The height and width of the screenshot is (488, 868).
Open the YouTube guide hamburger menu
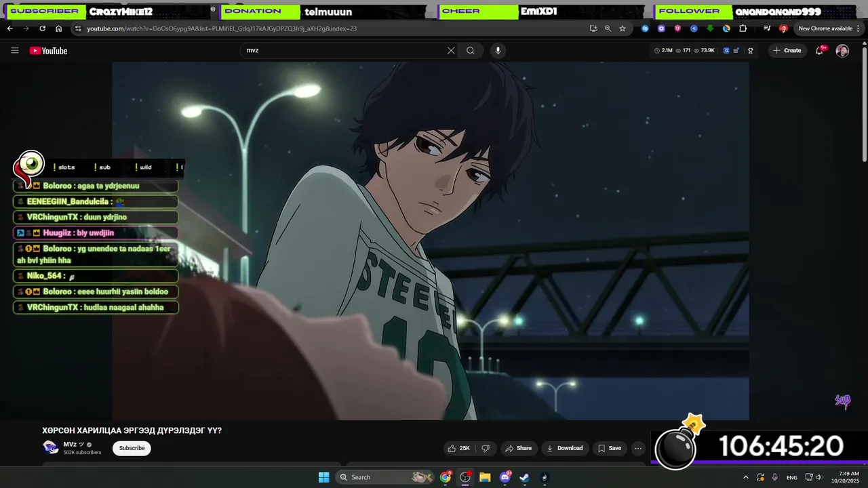coord(15,51)
